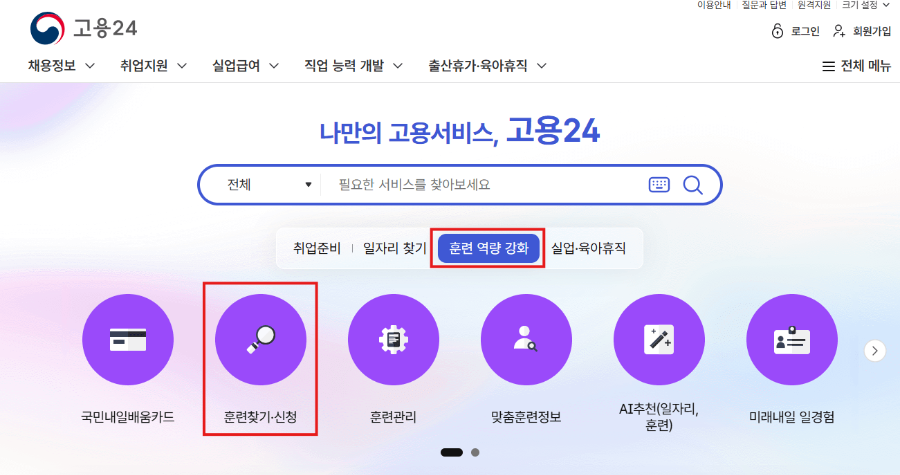The image size is (900, 475).
Task: Expand the 취업지원 menu
Action: coord(153,66)
